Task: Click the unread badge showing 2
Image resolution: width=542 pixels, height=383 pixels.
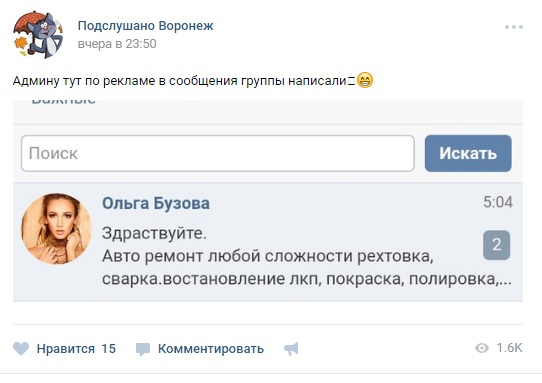Action: tap(496, 245)
